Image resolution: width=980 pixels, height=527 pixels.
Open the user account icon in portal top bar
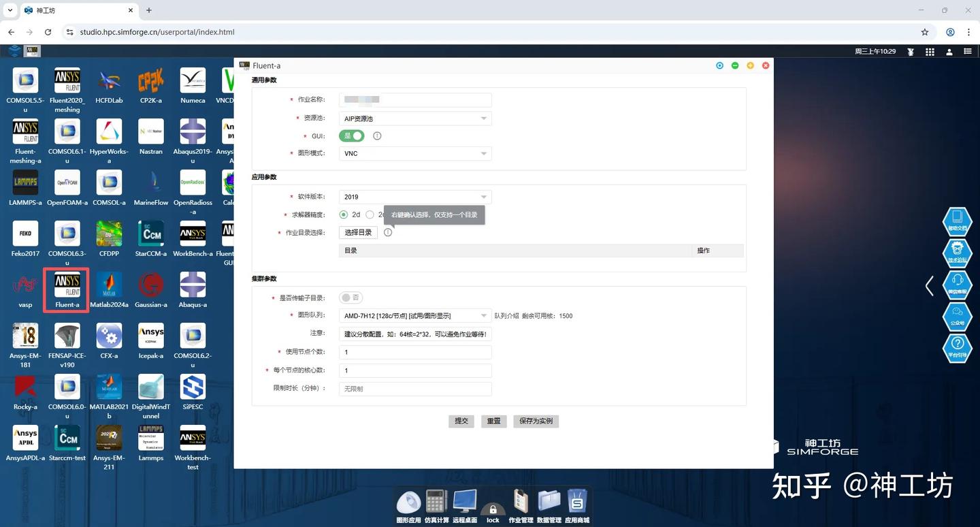pyautogui.click(x=949, y=52)
